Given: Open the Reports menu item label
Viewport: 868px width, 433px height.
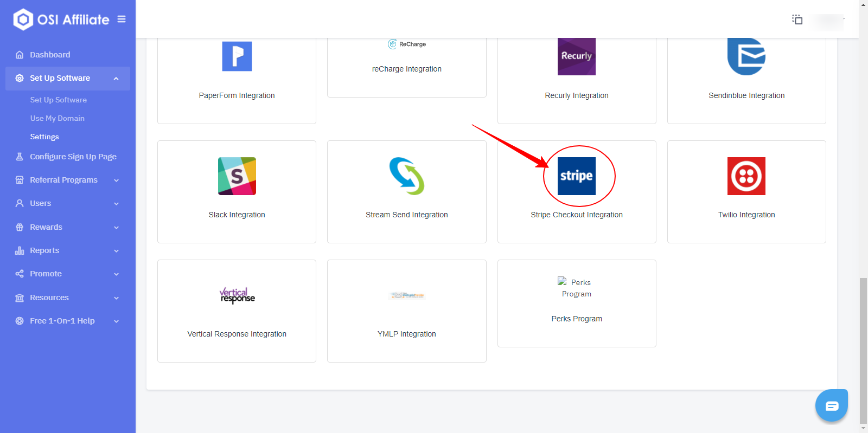Looking at the screenshot, I should [x=44, y=250].
